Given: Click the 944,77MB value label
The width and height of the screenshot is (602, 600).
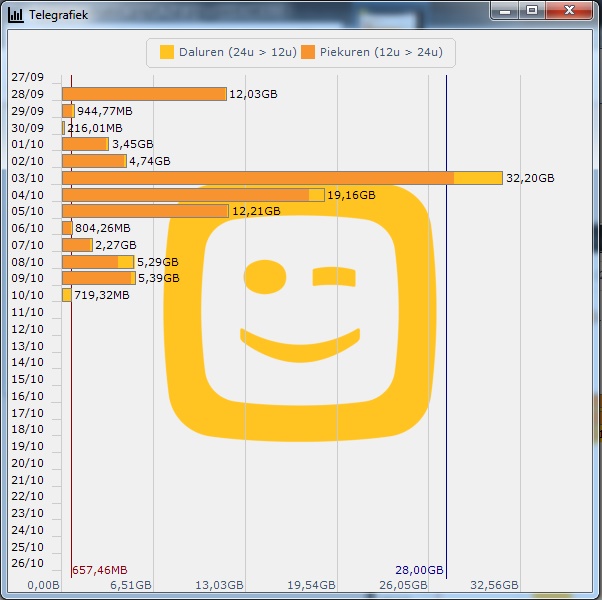Looking at the screenshot, I should (105, 111).
